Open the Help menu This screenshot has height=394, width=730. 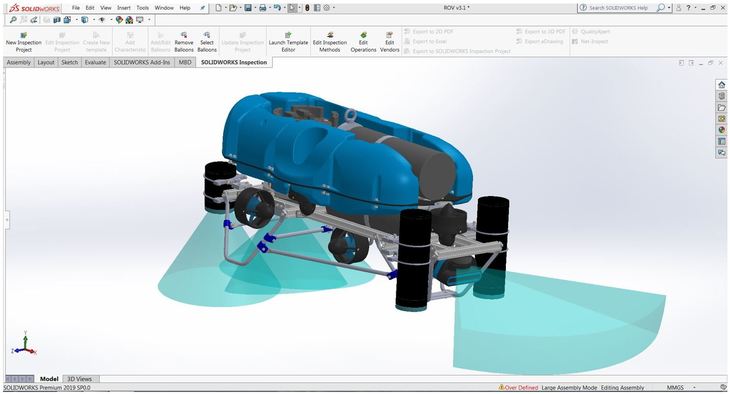click(185, 8)
